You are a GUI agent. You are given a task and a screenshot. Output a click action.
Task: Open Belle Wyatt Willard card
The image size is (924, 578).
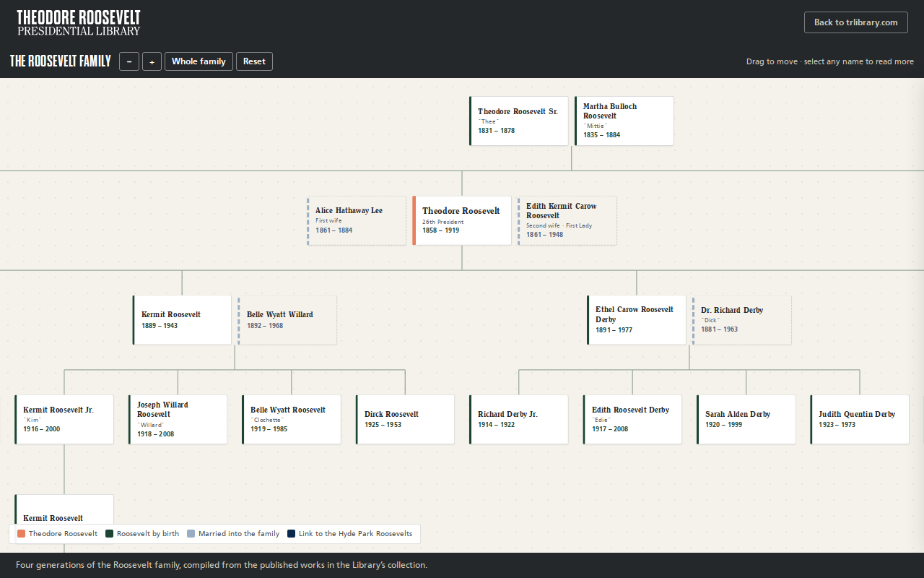click(287, 320)
